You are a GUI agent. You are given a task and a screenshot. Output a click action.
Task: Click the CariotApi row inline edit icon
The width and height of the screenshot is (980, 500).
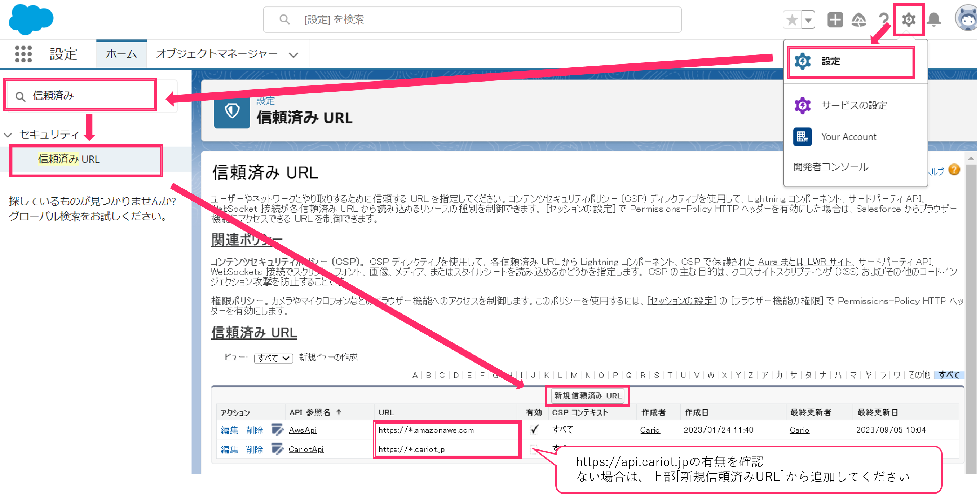277,449
